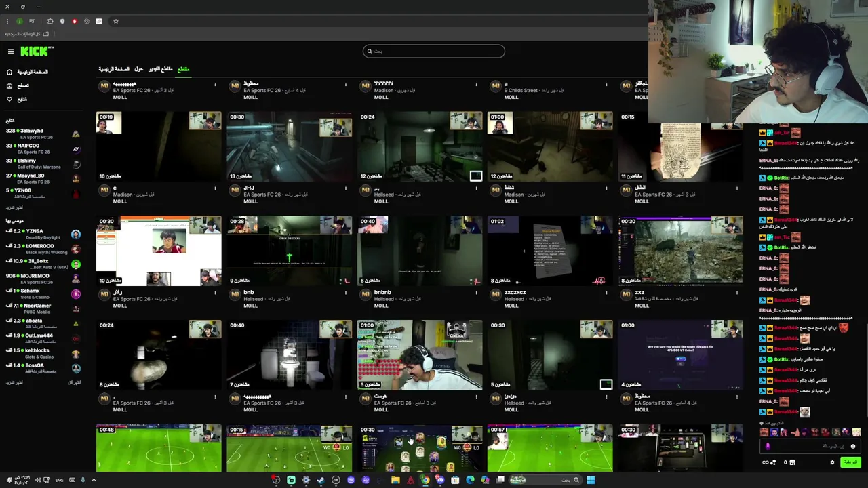Open the Home page sidebar item
Image resolution: width=868 pixels, height=488 pixels.
27,72
